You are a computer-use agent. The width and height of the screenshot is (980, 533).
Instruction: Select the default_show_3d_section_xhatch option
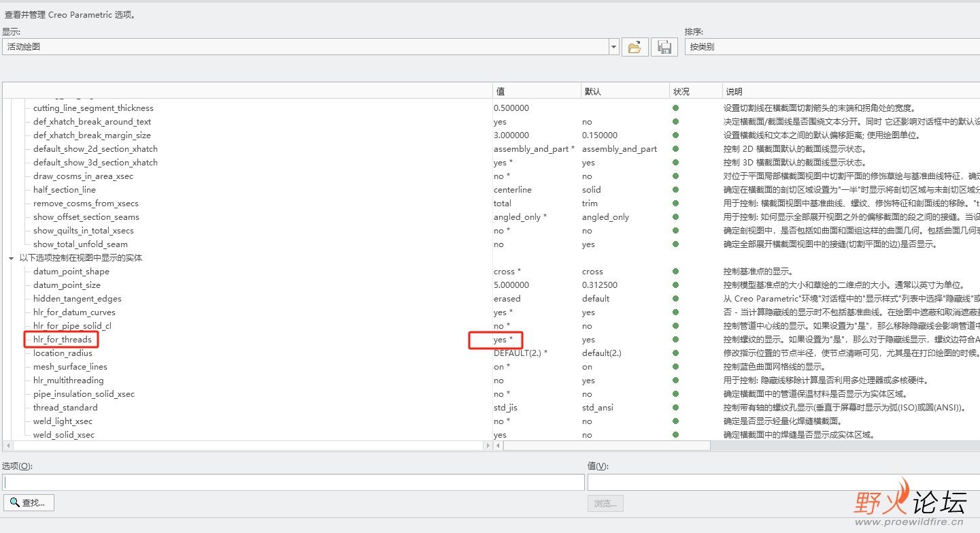[95, 163]
